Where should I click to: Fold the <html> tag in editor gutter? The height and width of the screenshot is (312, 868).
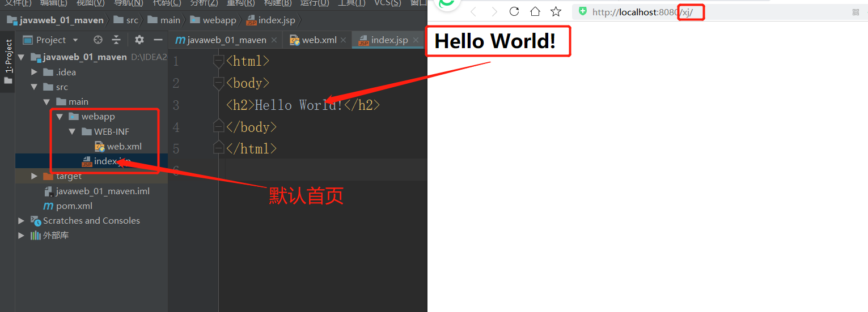coord(218,61)
